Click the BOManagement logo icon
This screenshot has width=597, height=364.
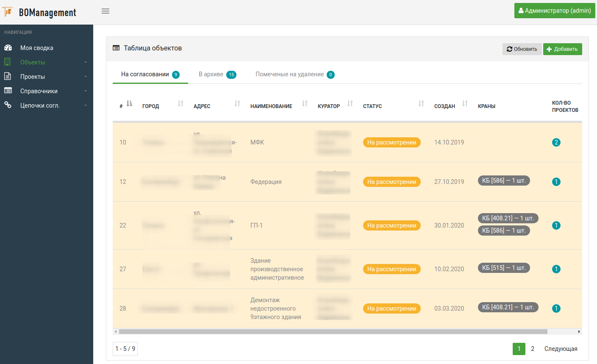[8, 12]
